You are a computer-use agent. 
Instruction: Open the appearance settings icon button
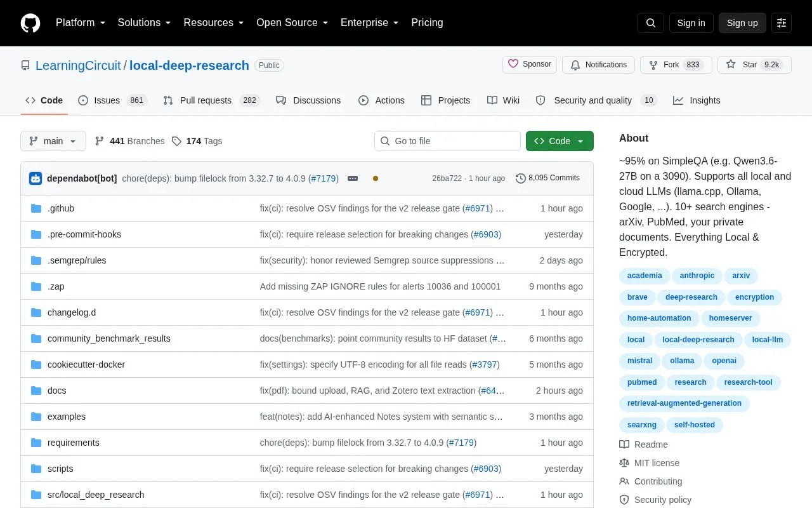tap(782, 23)
